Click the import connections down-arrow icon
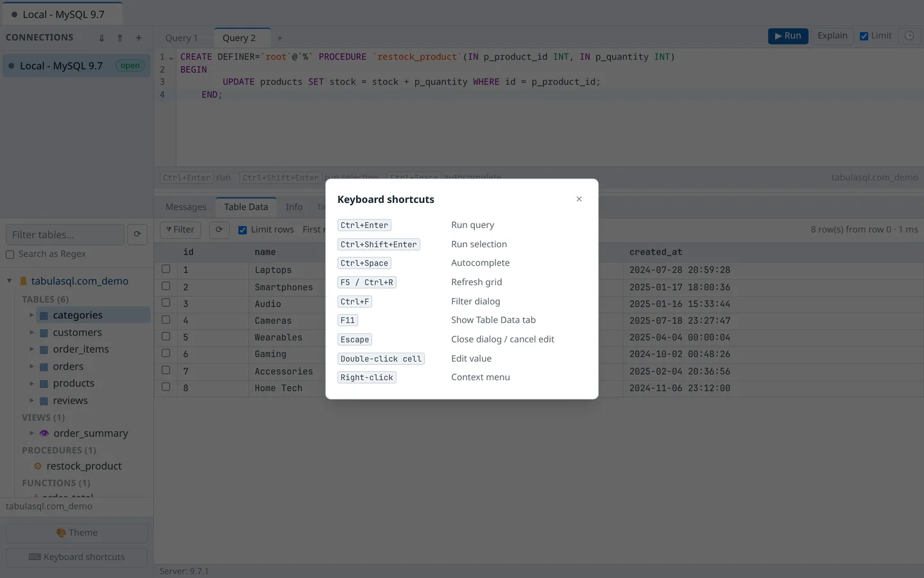 point(101,38)
